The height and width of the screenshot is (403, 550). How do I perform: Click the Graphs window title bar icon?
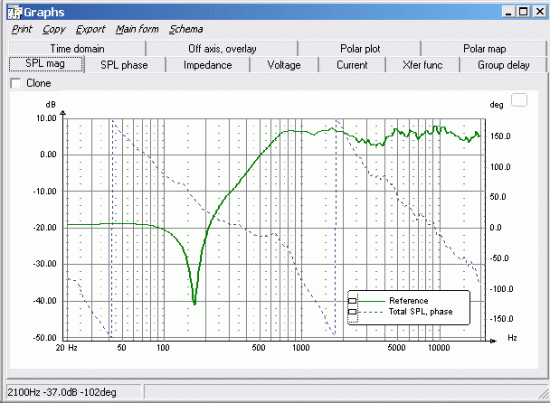14,13
